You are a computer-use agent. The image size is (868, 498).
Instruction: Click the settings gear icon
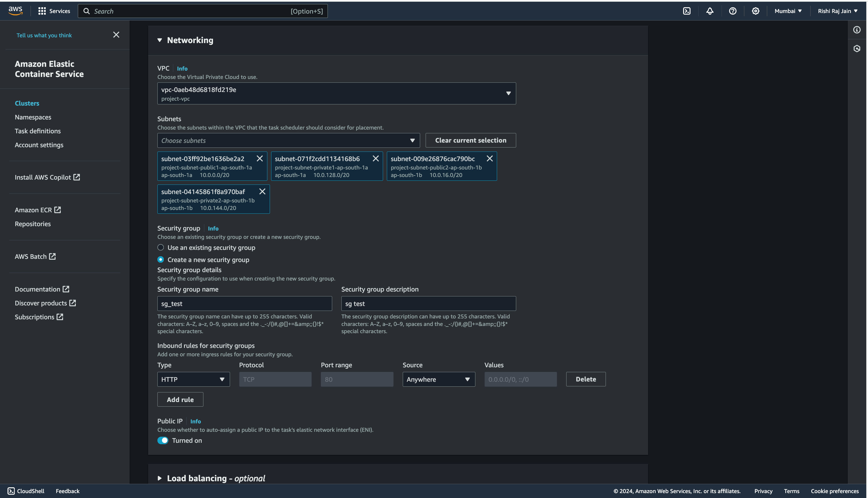[x=755, y=11]
